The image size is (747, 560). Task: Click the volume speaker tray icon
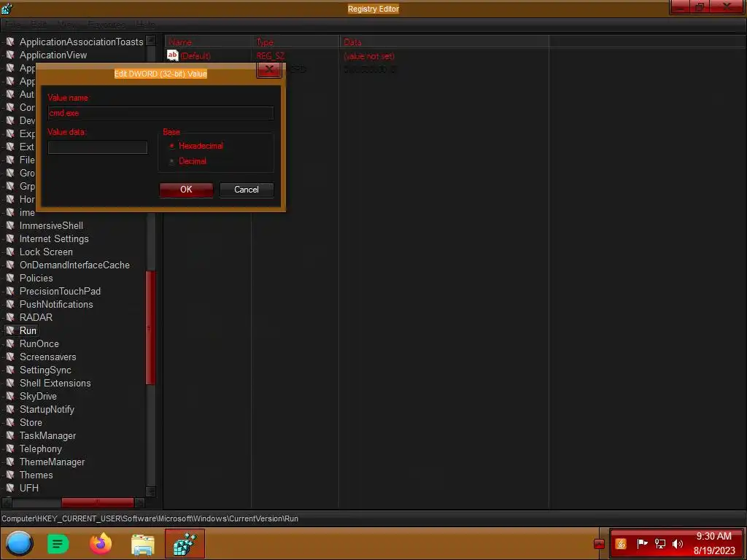(x=678, y=543)
